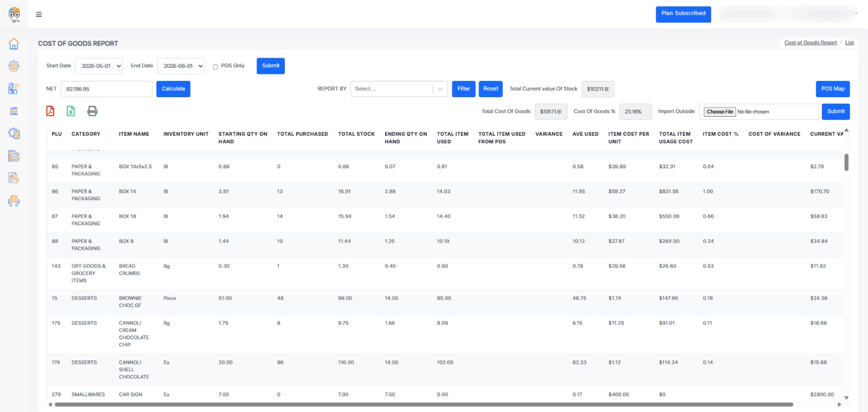Expand the Report By select box
Viewport: 868px width, 412px height.
[399, 89]
